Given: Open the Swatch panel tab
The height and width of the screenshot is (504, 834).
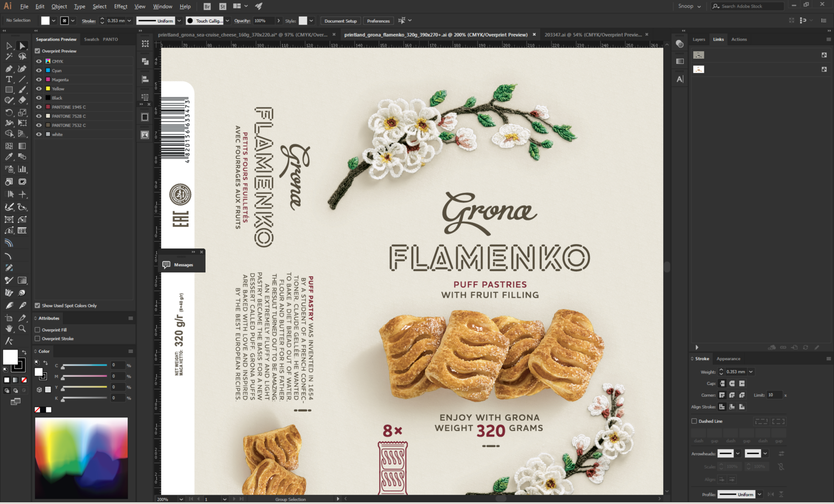Looking at the screenshot, I should pos(91,39).
